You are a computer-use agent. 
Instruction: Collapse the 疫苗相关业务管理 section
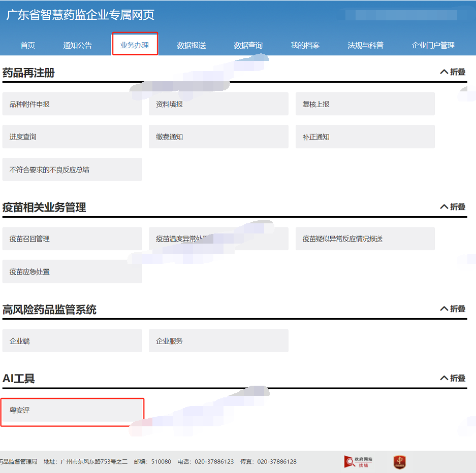(x=453, y=207)
